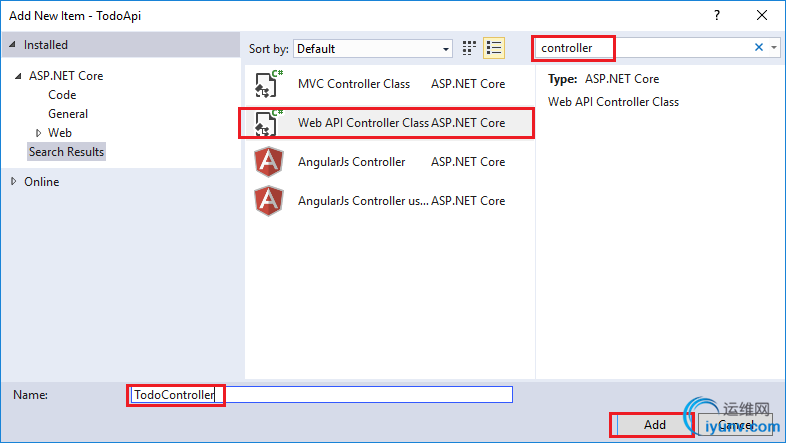Screen dimensions: 786x443
Task: Click the MVC Controller Class template icon
Action: pos(268,84)
